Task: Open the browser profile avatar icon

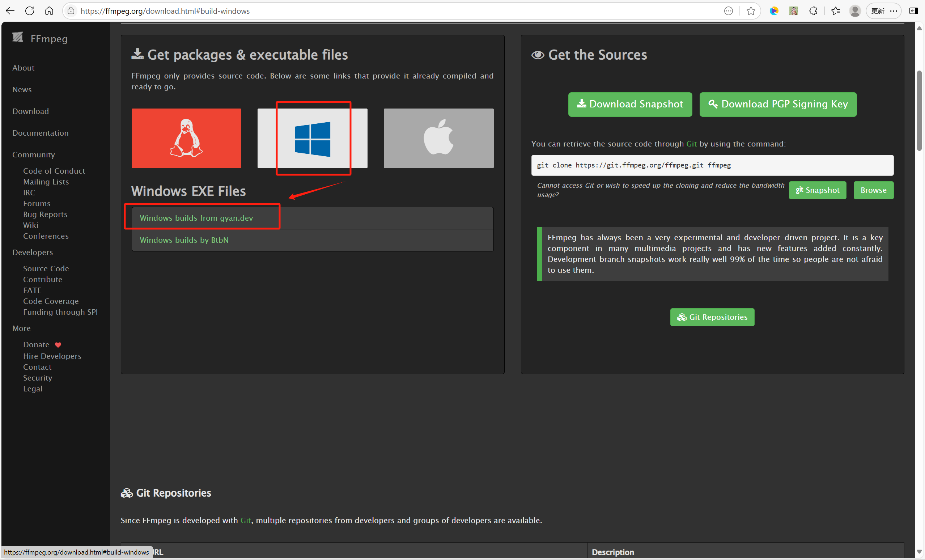Action: tap(855, 11)
